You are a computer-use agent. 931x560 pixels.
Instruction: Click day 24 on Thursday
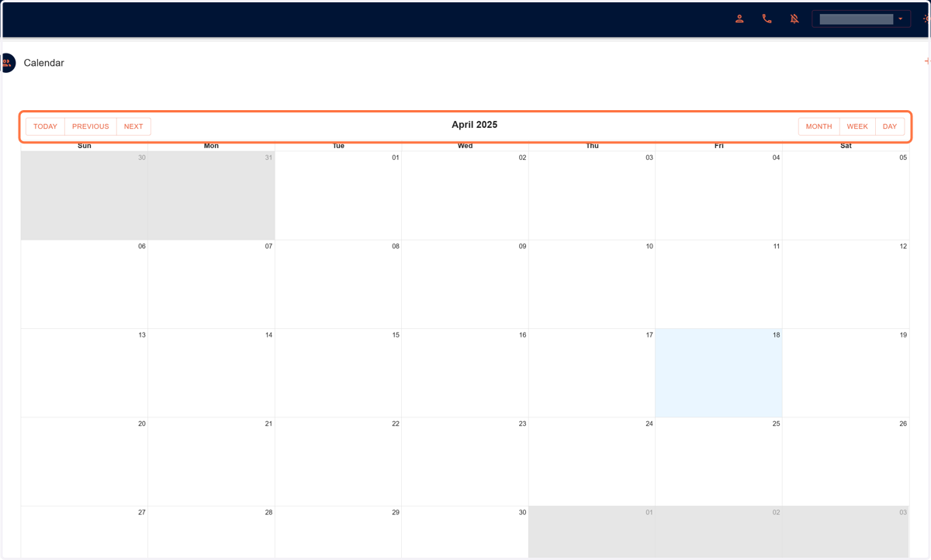(592, 462)
